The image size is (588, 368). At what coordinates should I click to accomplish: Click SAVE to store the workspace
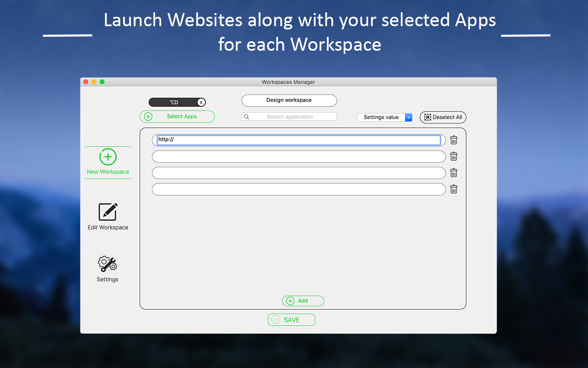point(291,319)
